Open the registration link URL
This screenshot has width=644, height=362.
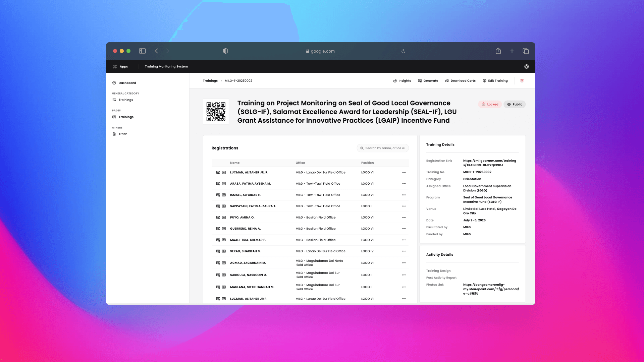tap(489, 163)
